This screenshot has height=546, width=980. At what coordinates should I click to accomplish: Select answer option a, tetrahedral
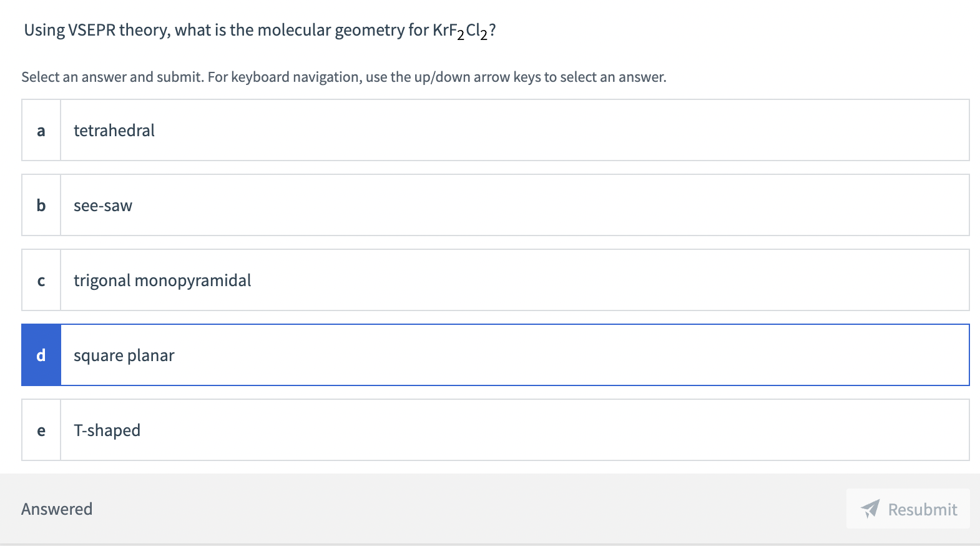click(x=437, y=130)
